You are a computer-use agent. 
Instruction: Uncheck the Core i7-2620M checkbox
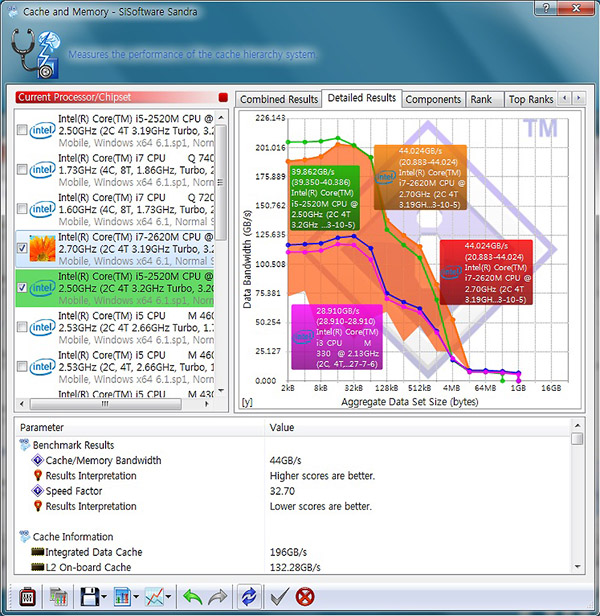coord(22,248)
